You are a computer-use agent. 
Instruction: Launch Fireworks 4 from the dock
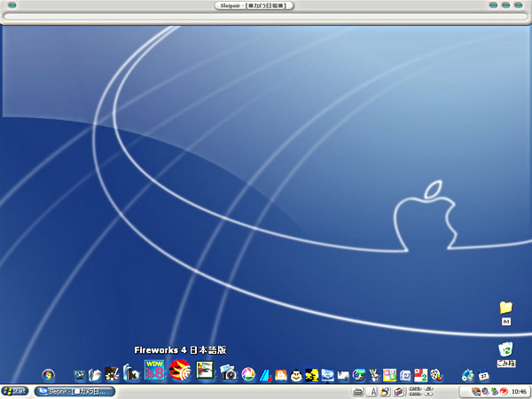[179, 370]
